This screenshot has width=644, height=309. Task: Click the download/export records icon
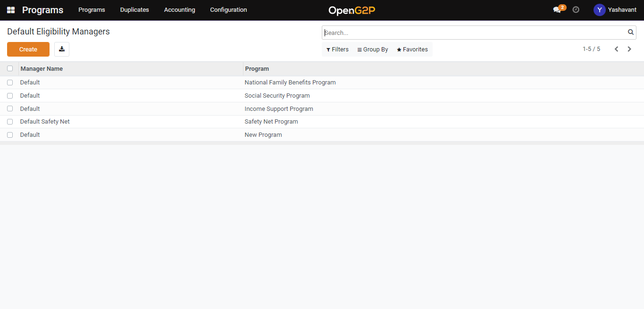click(x=62, y=50)
